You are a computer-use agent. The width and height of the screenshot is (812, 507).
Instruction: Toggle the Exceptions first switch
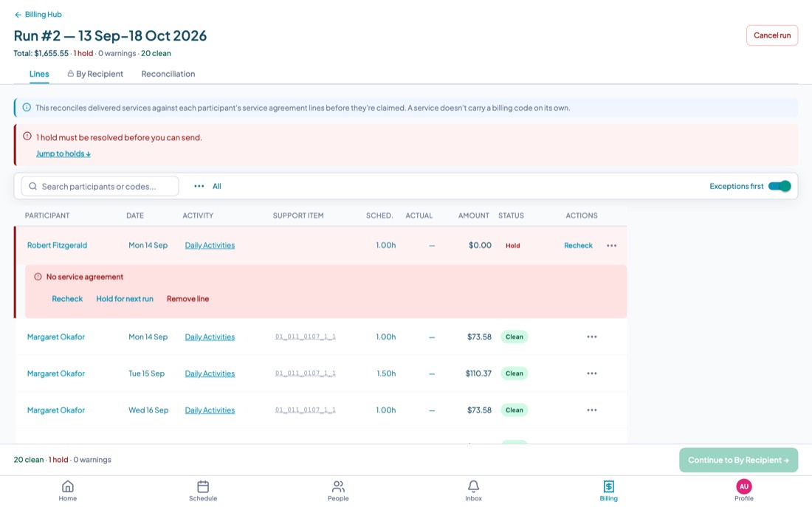pos(780,186)
